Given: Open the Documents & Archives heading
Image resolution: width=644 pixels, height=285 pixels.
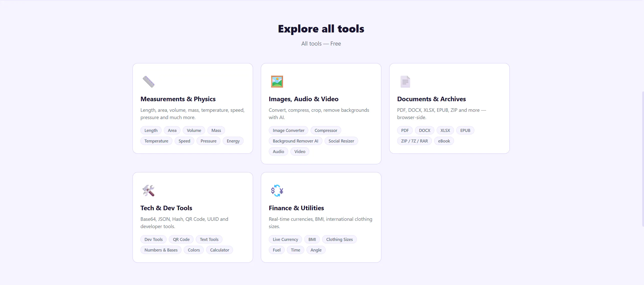Looking at the screenshot, I should coord(431,99).
